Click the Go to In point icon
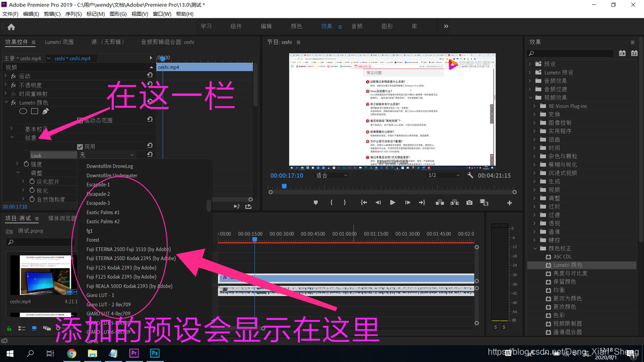Viewport: 644px width, 362px height. [364, 203]
